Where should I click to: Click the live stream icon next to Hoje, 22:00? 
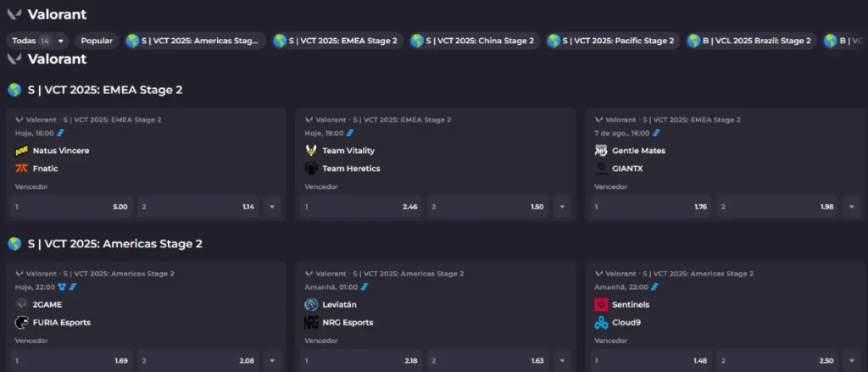(63, 286)
